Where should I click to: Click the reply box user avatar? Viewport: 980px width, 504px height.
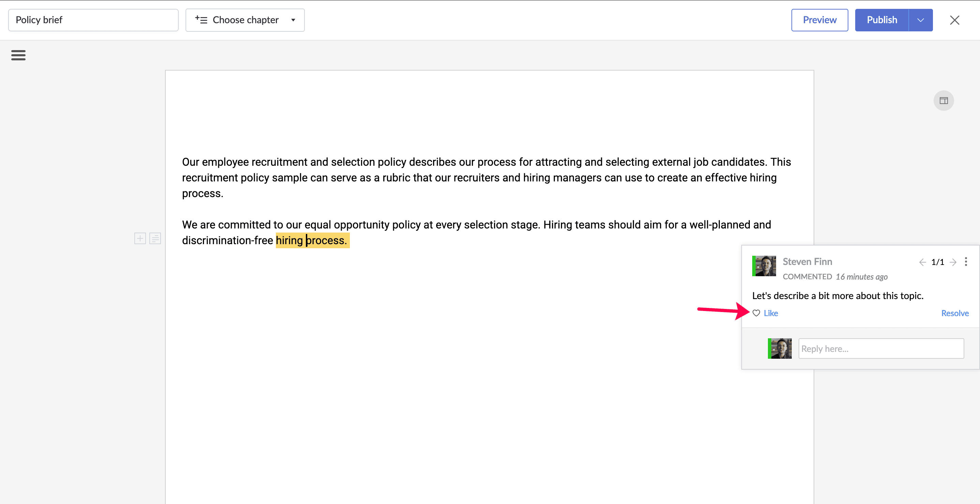(x=779, y=349)
